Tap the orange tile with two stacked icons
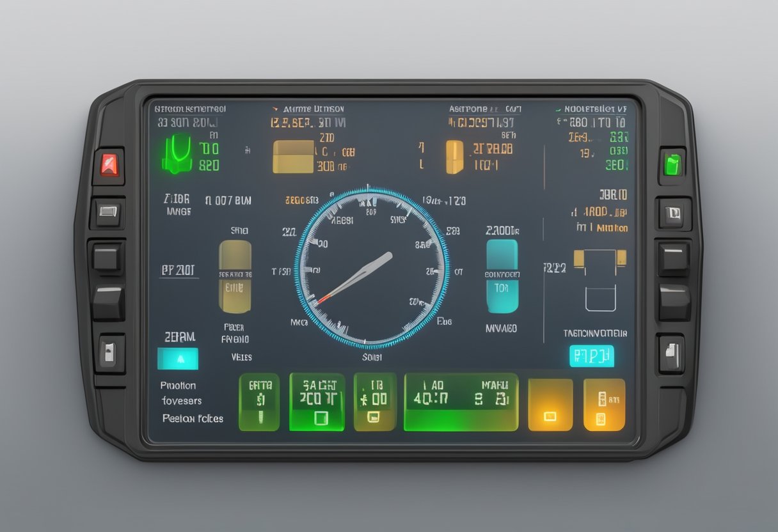Screen dimensions: 778x532 604,405
